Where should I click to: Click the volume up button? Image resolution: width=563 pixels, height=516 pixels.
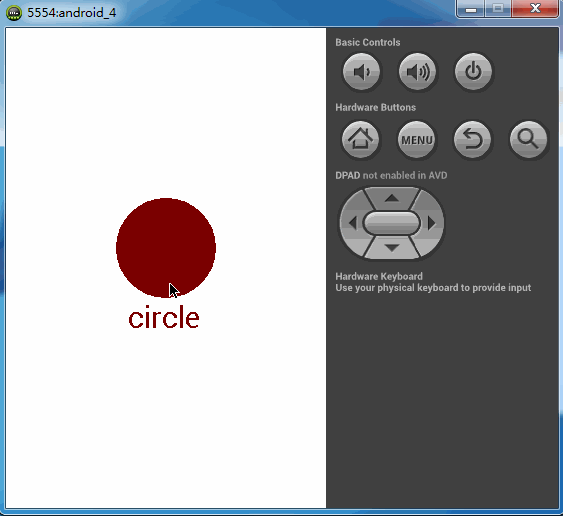click(x=417, y=72)
